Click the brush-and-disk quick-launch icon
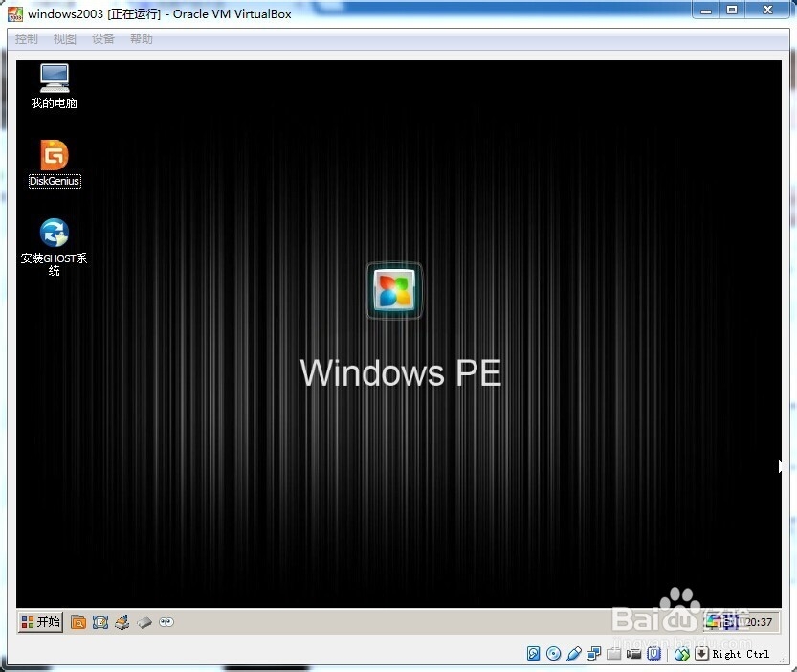This screenshot has height=672, width=797. [x=122, y=622]
